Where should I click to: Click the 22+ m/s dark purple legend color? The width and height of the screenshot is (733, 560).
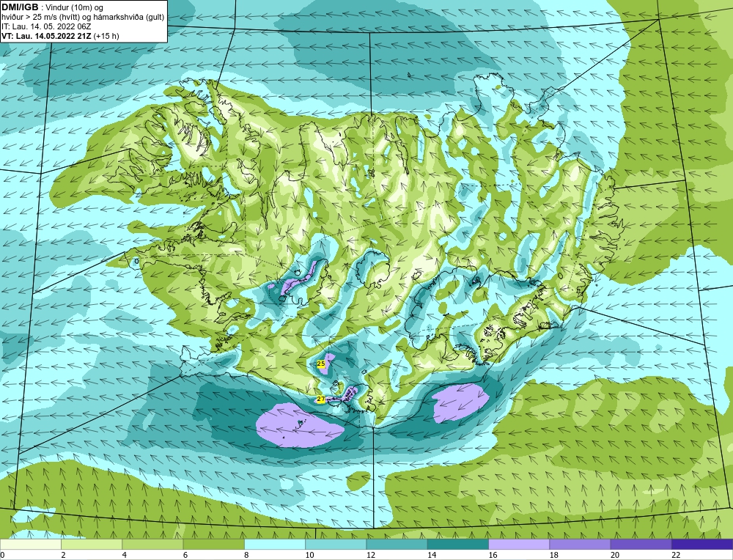tap(702, 545)
